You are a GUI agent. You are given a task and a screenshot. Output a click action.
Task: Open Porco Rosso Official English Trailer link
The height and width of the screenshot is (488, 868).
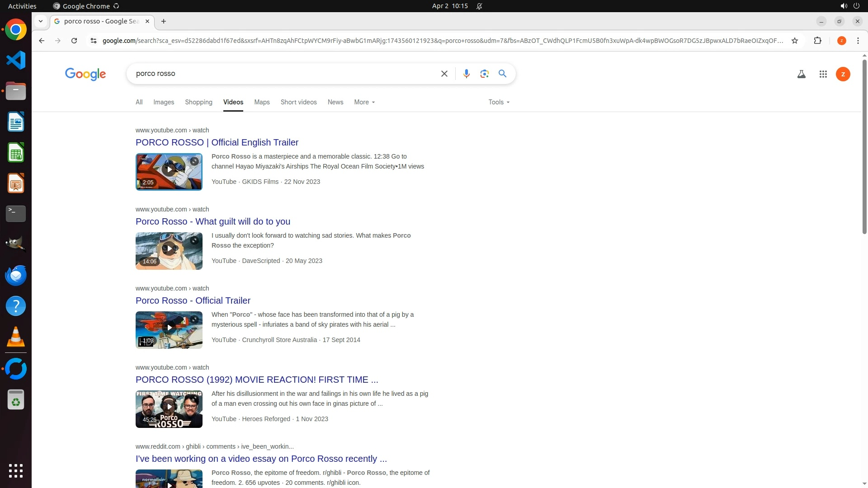[217, 142]
